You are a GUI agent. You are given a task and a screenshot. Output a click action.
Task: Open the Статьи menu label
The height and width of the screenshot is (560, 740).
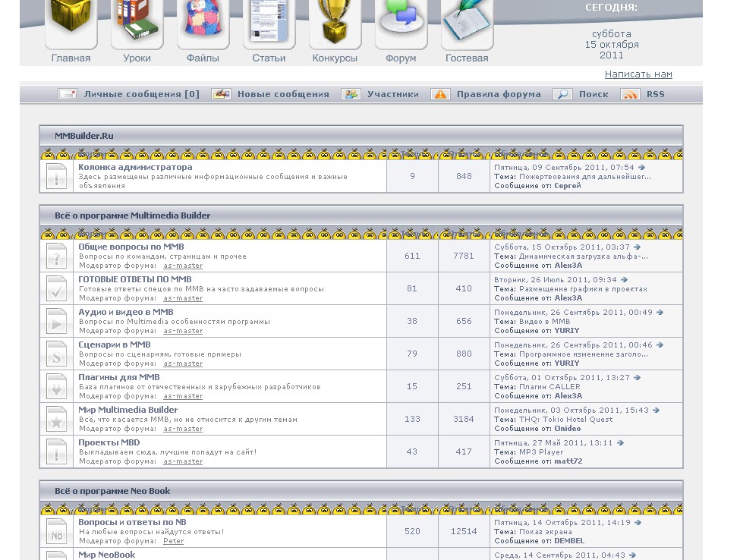(x=269, y=58)
